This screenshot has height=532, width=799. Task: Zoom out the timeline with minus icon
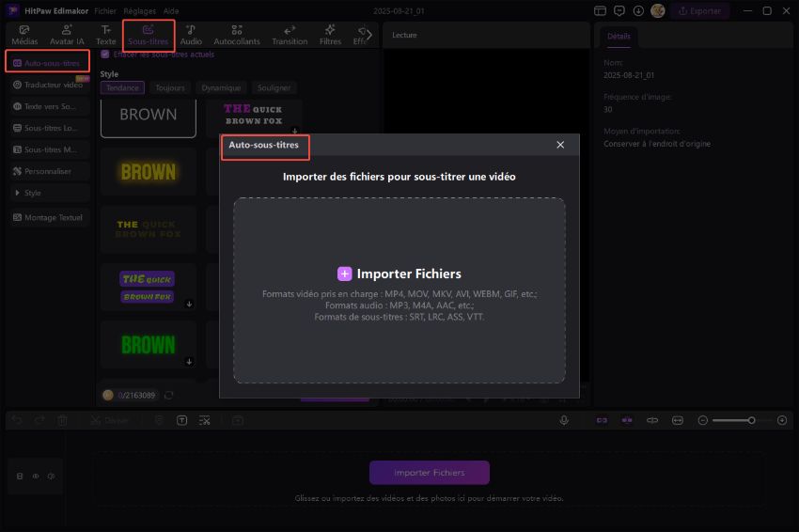(x=703, y=420)
